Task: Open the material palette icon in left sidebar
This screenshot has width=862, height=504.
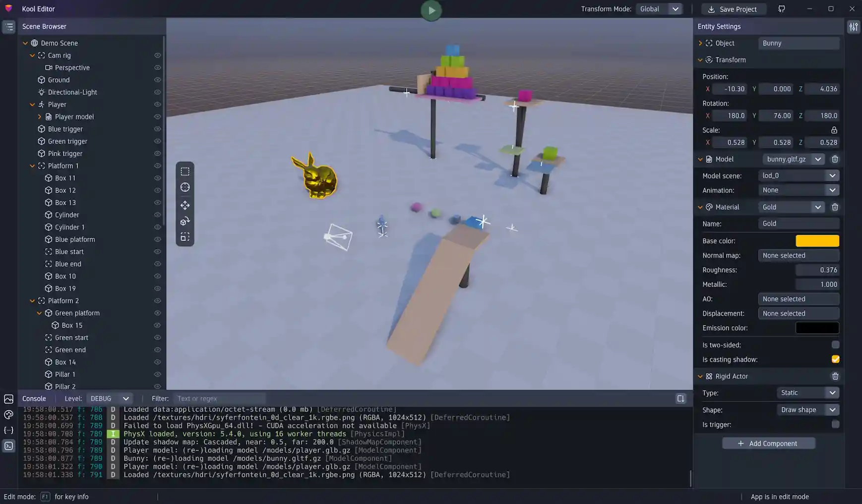Action: tap(9, 415)
